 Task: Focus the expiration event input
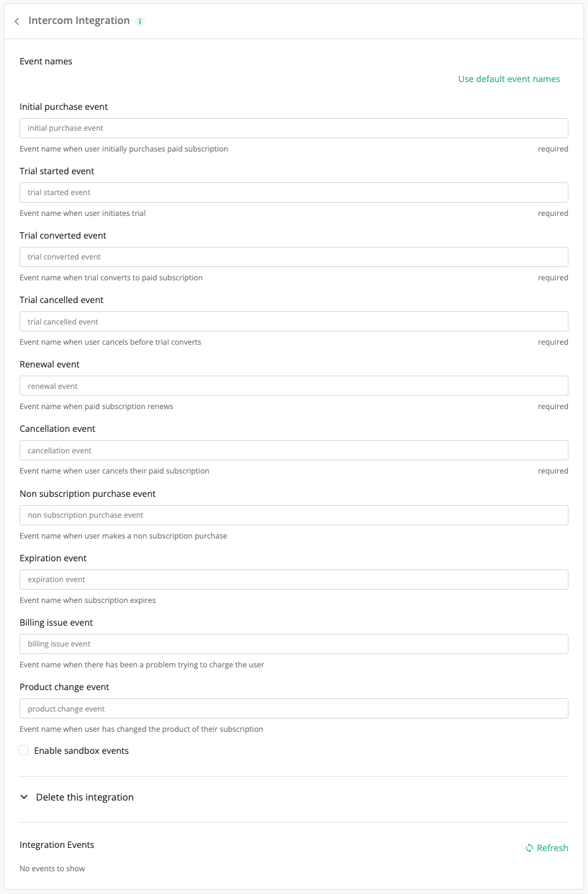tap(294, 580)
